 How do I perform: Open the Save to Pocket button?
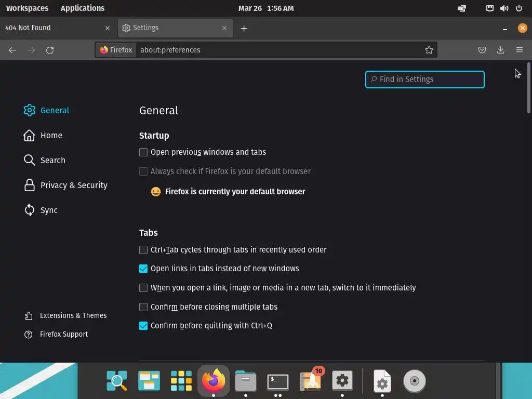482,50
